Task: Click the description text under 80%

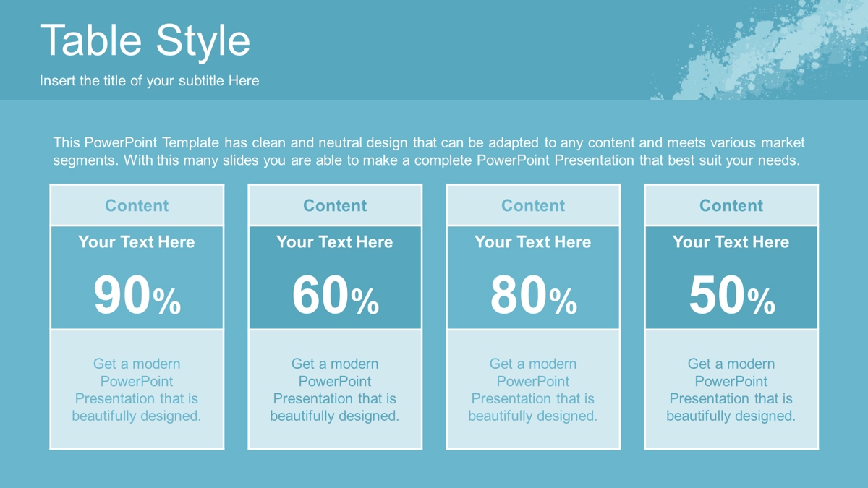Action: click(533, 390)
